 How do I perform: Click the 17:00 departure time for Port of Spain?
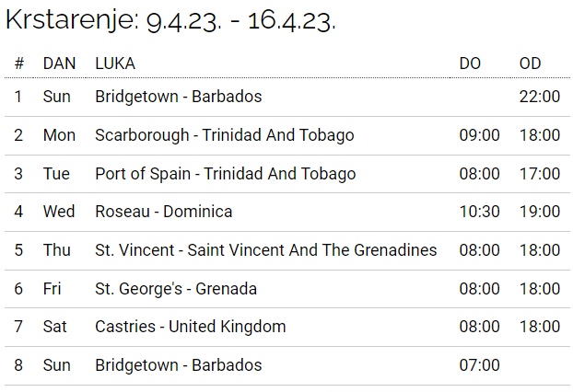pyautogui.click(x=539, y=174)
